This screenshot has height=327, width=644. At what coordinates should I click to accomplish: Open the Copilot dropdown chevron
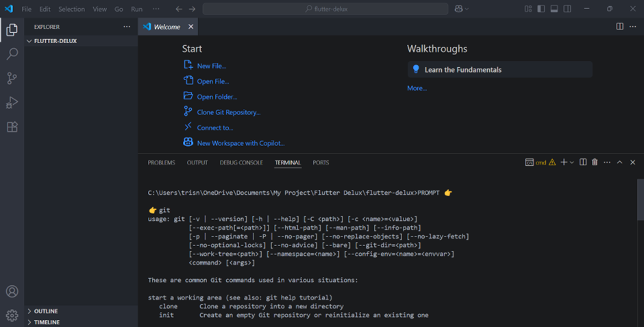point(467,9)
